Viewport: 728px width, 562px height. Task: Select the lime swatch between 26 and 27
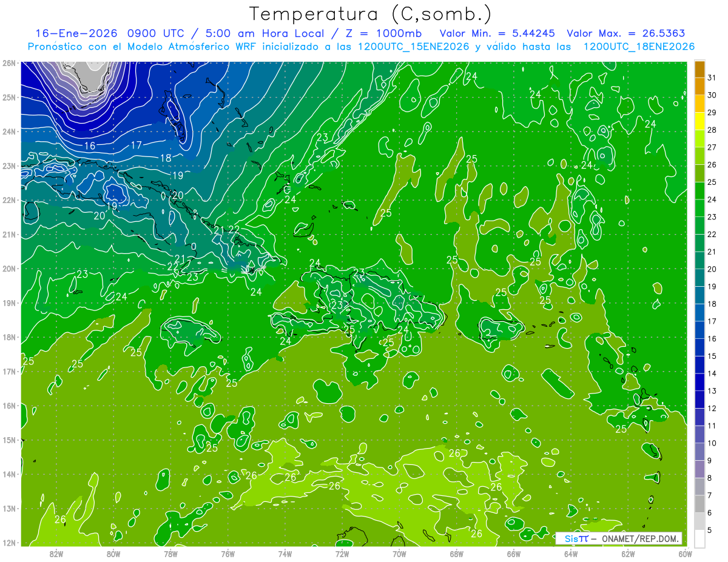(699, 156)
